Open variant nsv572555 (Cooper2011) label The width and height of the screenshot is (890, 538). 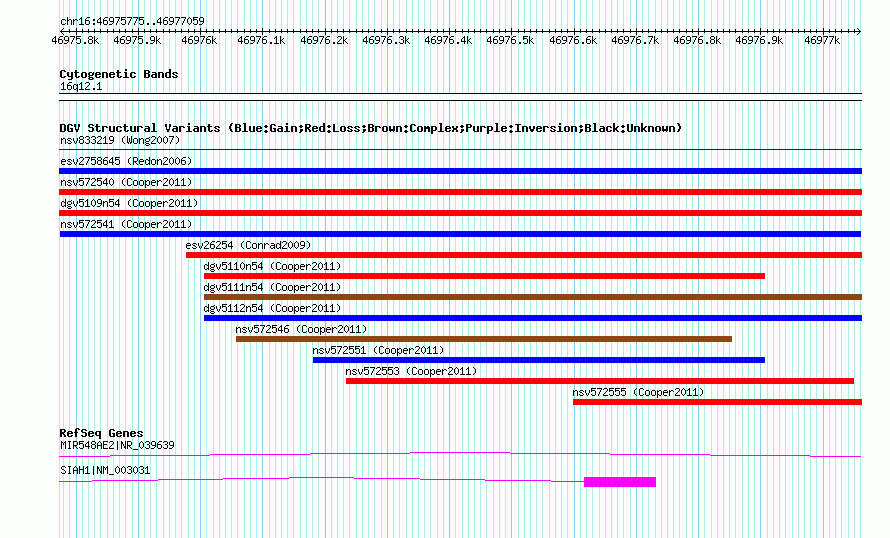point(638,392)
